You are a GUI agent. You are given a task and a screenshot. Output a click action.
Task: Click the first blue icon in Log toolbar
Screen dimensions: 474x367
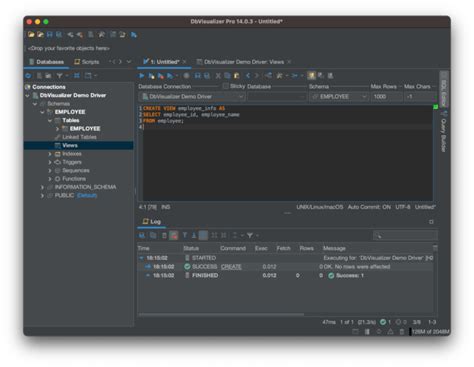coord(142,236)
